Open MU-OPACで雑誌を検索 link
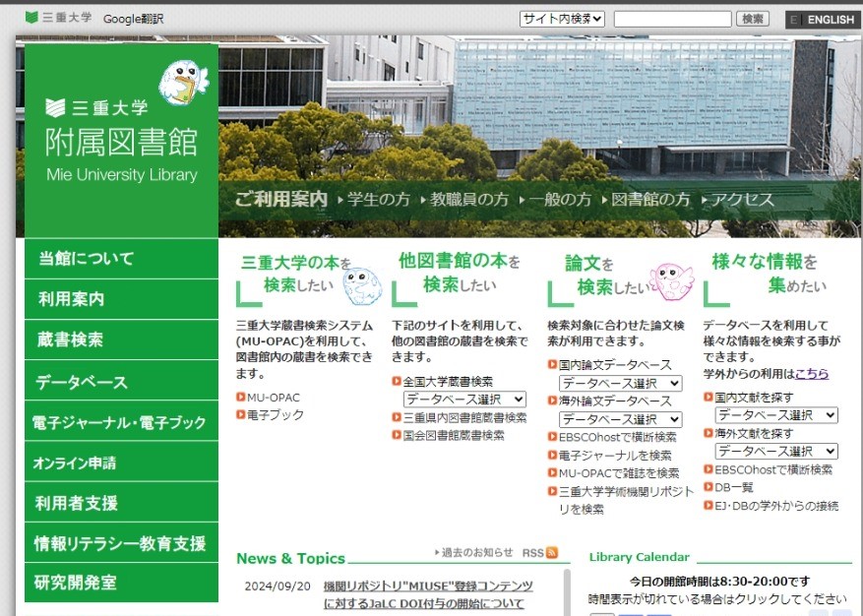Image resolution: width=863 pixels, height=616 pixels. pyautogui.click(x=619, y=473)
